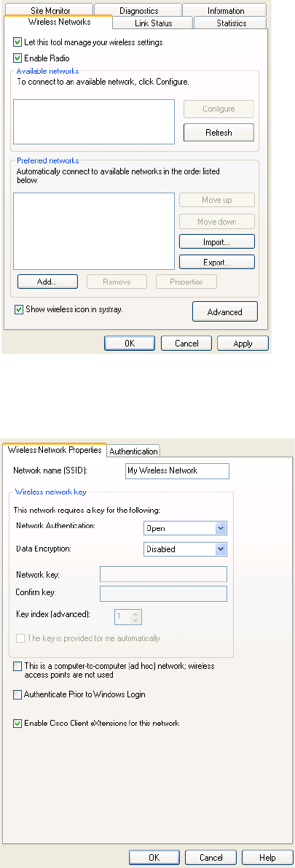This screenshot has height=868, width=295.
Task: Click the Refresh available networks button
Action: [219, 133]
